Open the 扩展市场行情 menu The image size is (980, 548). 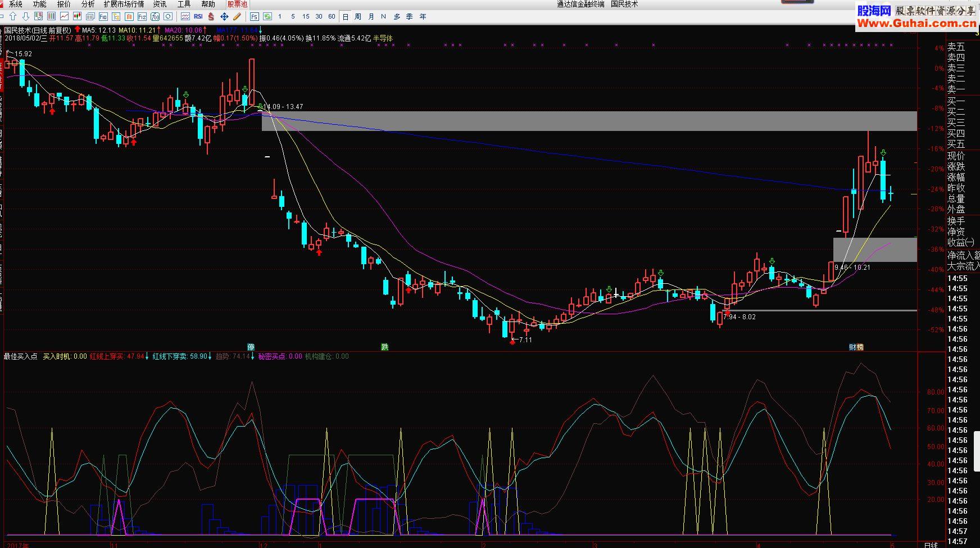click(x=124, y=4)
